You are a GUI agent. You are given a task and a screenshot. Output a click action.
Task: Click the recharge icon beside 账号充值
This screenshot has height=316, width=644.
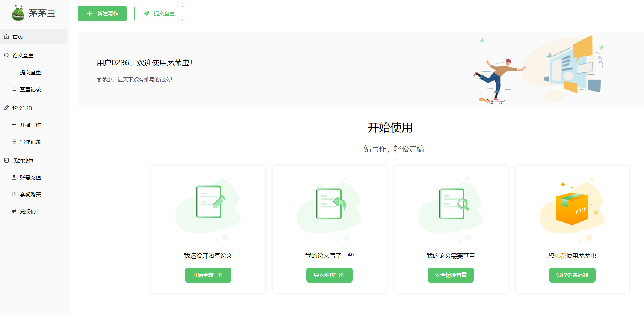(x=14, y=177)
